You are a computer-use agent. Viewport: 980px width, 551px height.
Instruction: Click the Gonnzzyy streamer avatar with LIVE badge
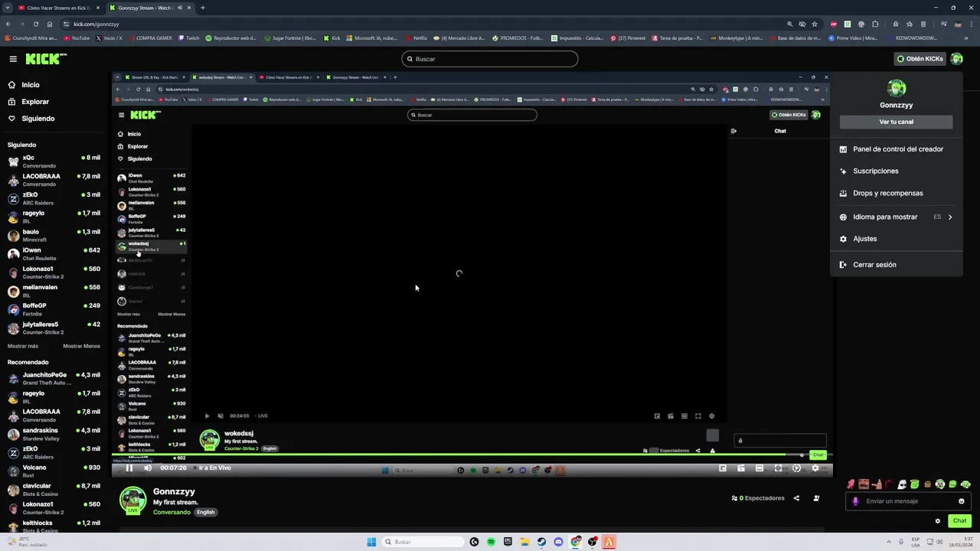tap(132, 500)
